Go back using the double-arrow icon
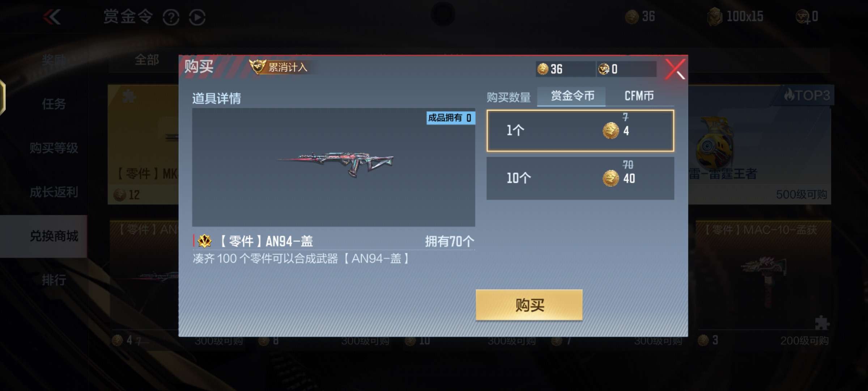 pyautogui.click(x=52, y=17)
